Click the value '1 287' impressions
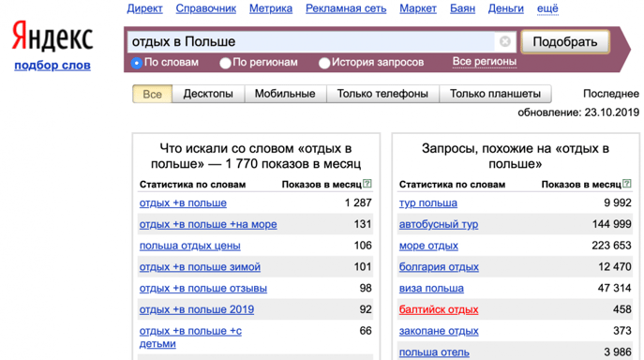The height and width of the screenshot is (360, 644). tap(358, 202)
